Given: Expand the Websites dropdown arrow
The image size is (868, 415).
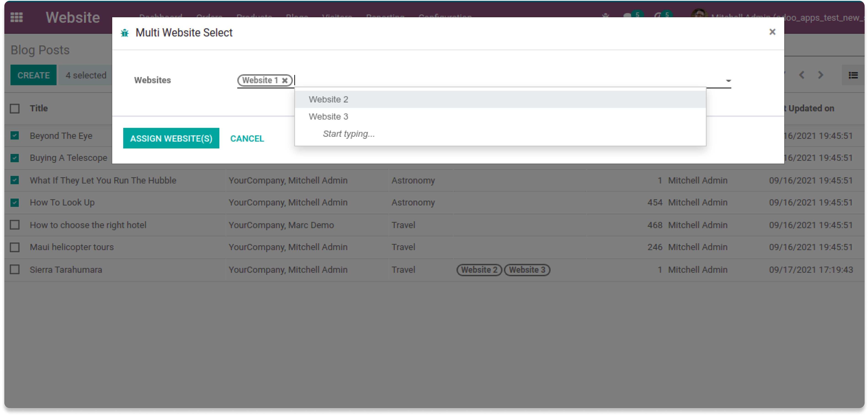Looking at the screenshot, I should click(728, 81).
